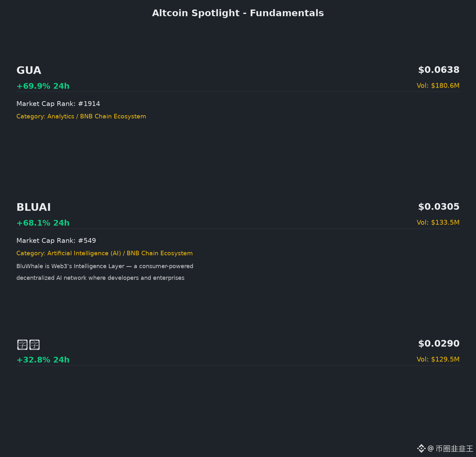
Task: Click the Vol: $180.6M volume label
Action: click(438, 85)
